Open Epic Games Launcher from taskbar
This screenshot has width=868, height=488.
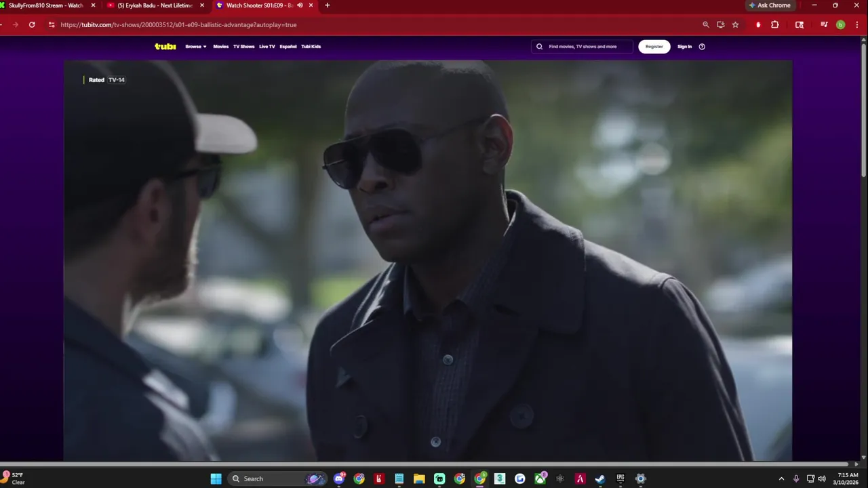620,479
